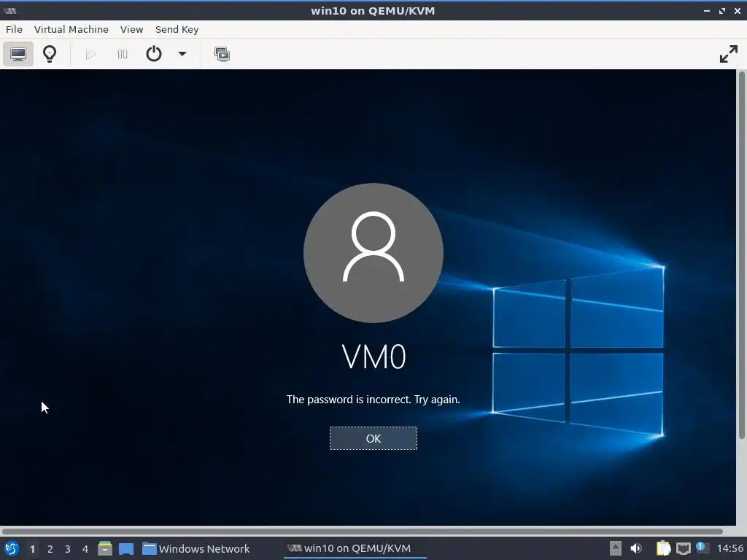Click the show desktop icon in taskbar

pos(126,548)
